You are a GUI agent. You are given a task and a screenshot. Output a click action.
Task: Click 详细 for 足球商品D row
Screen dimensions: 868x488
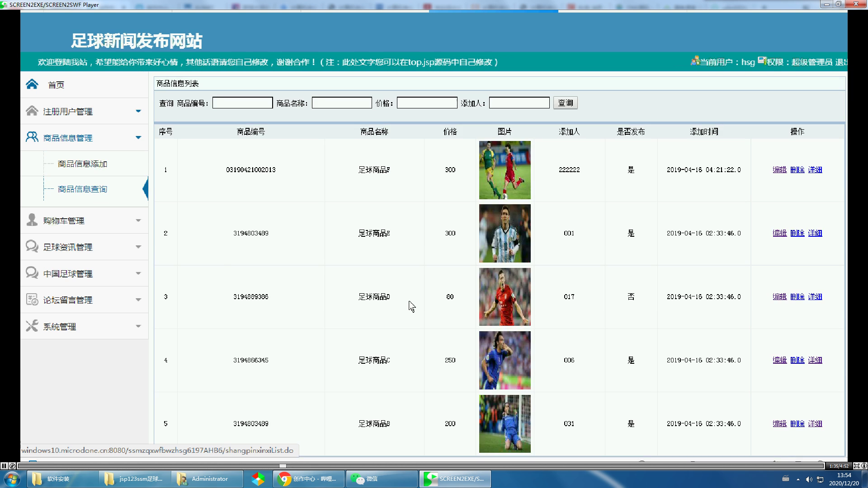(x=815, y=297)
